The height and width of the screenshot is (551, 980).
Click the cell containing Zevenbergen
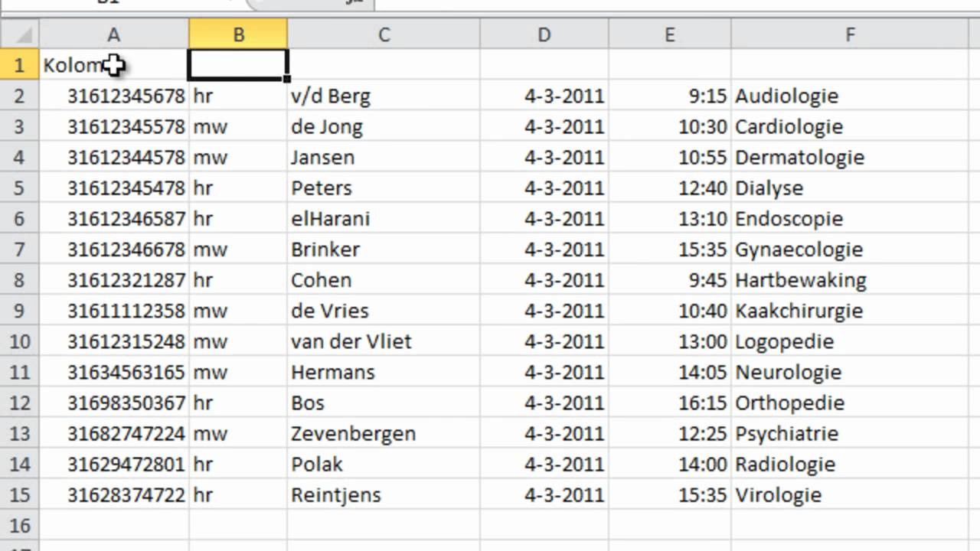353,434
